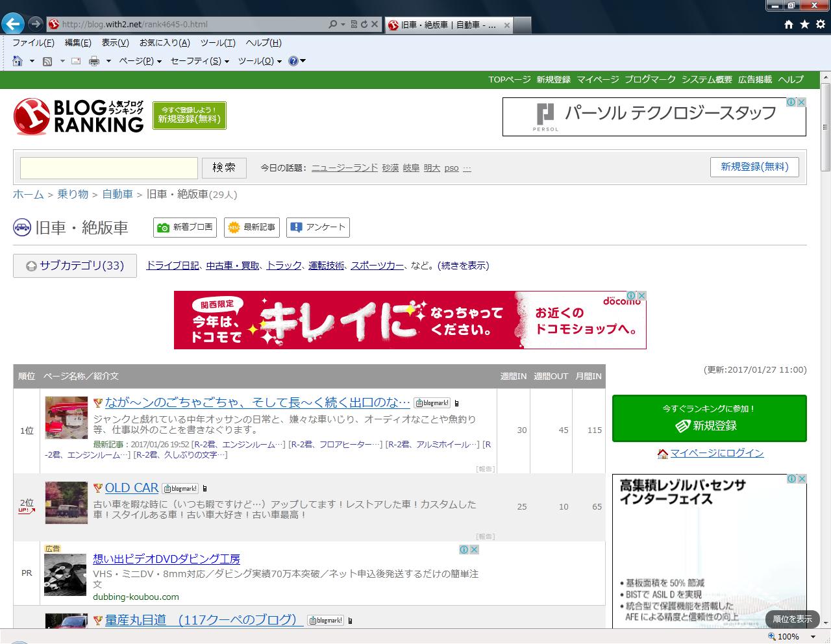This screenshot has height=644, width=831.
Task: Open the お気に入り(A) menu
Action: tap(164, 43)
